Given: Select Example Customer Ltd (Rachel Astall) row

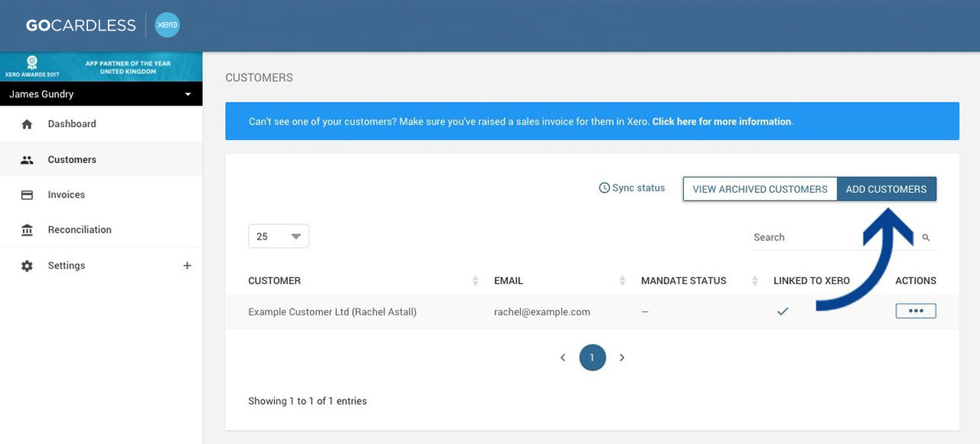Looking at the screenshot, I should click(x=592, y=312).
